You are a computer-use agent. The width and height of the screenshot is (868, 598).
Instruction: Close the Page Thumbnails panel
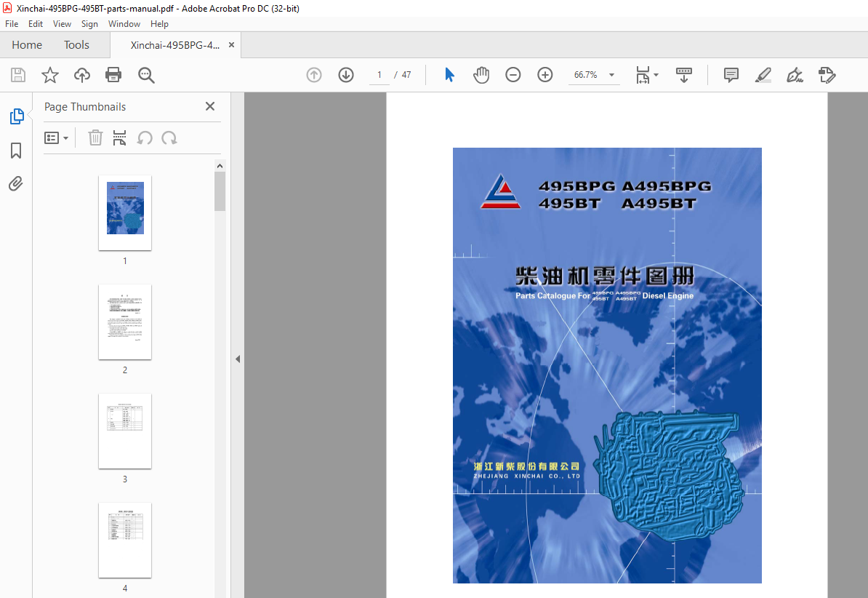point(209,106)
